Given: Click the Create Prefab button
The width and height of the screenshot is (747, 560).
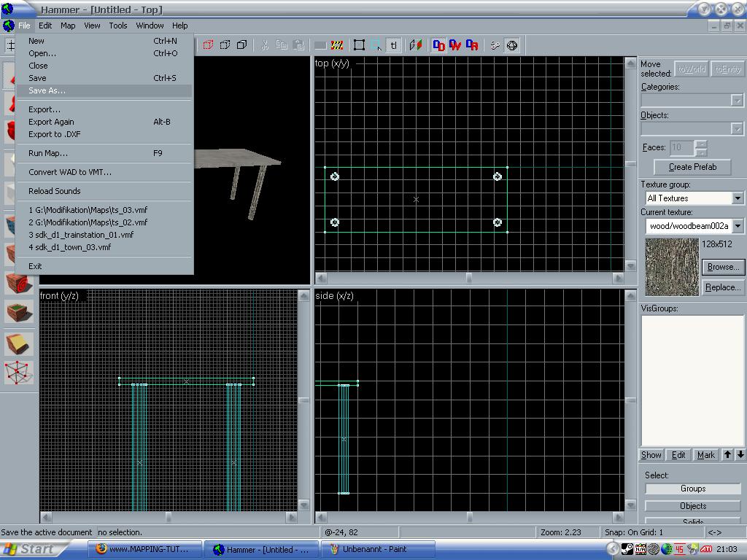Looking at the screenshot, I should coord(693,167).
